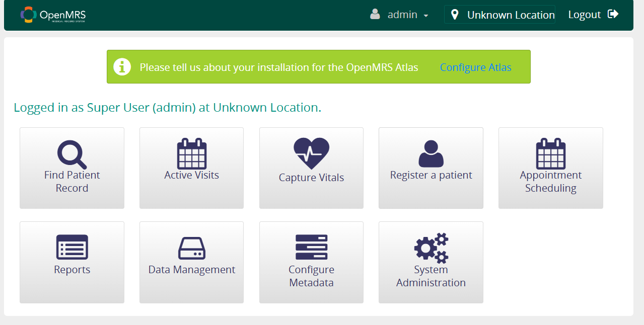The height and width of the screenshot is (325, 644).
Task: Open the Active Visits label
Action: [x=191, y=175]
